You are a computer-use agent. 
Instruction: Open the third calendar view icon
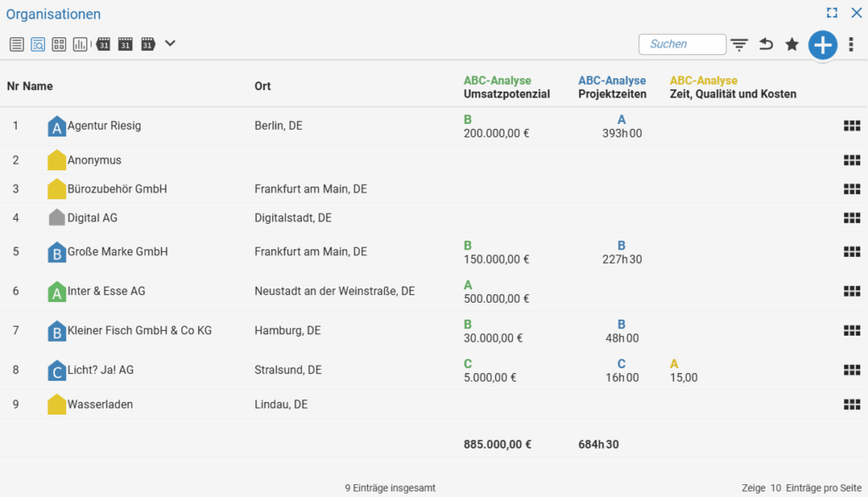click(x=147, y=44)
